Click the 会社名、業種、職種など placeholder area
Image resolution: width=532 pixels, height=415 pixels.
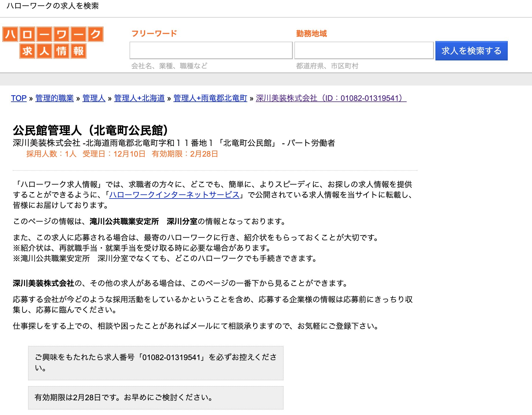tap(169, 66)
